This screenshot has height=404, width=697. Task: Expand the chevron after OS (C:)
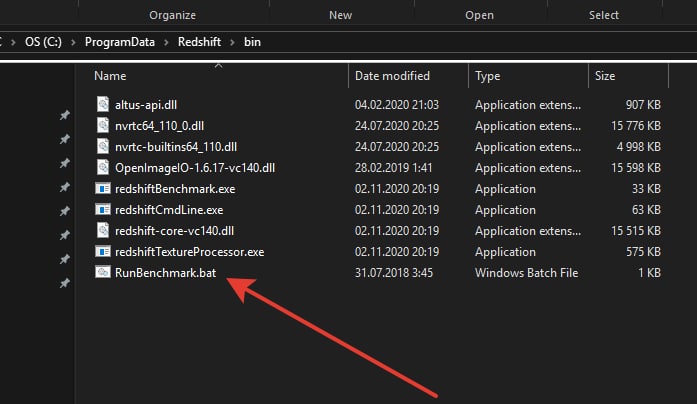[x=73, y=43]
